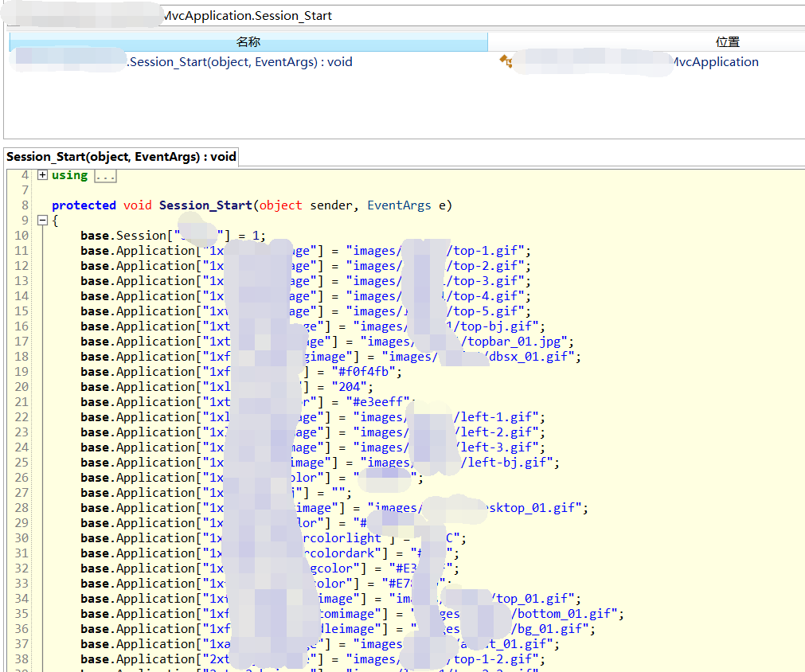Open the MvcApplication location link
Viewport: 805px width, 672px height.
(x=715, y=62)
